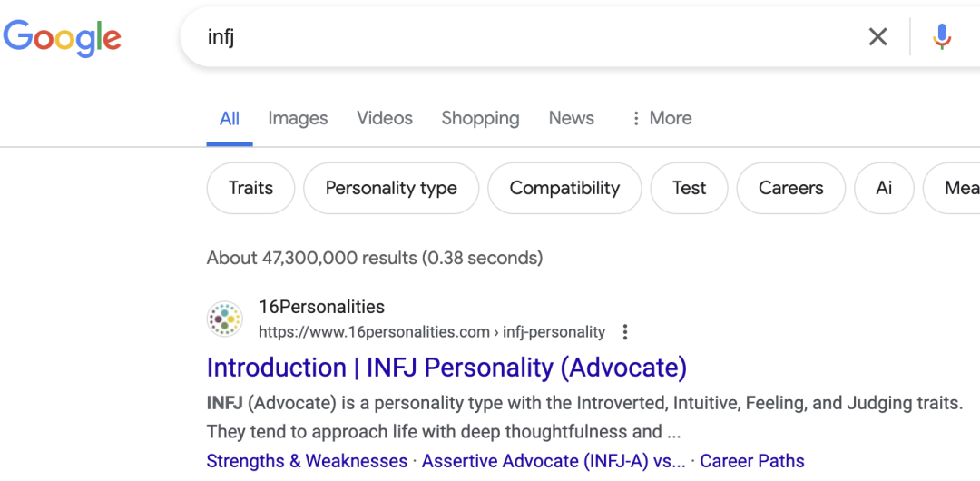Image resolution: width=980 pixels, height=481 pixels.
Task: Apply the Traits filter chip
Action: point(250,188)
